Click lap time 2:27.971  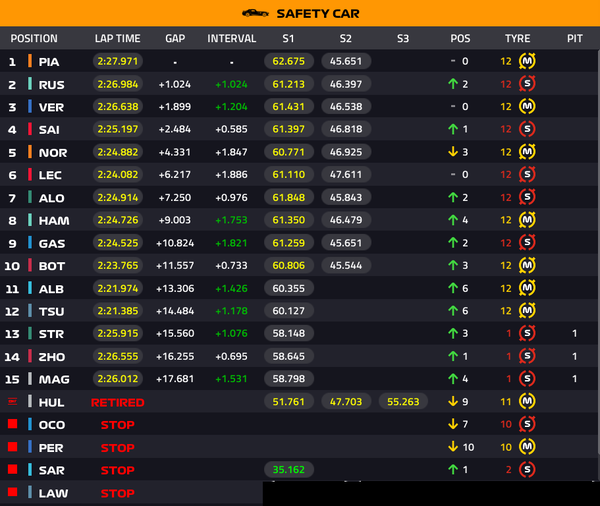pyautogui.click(x=117, y=61)
